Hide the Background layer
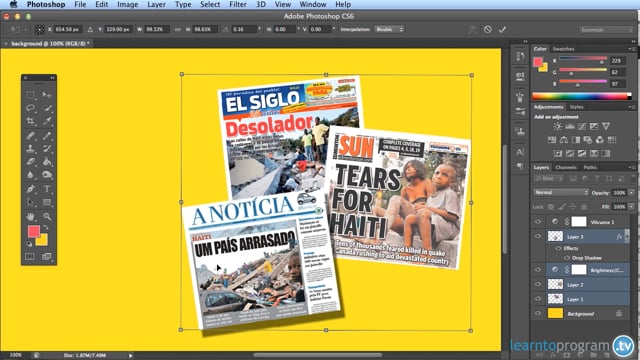 538,313
